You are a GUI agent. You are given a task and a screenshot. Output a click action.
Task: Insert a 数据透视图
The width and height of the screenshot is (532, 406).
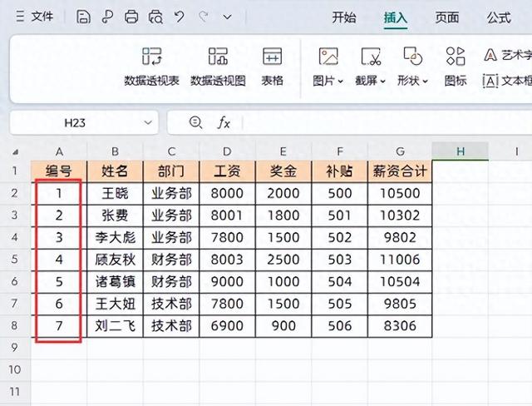[218, 67]
